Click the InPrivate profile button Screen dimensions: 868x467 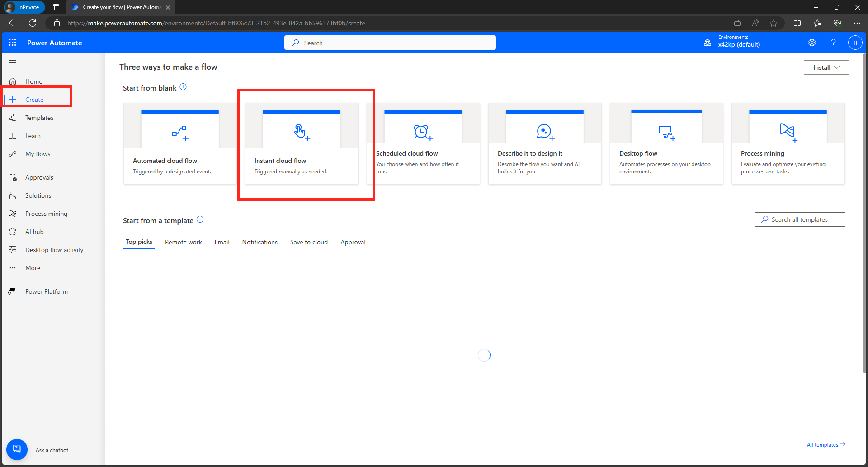pos(24,7)
